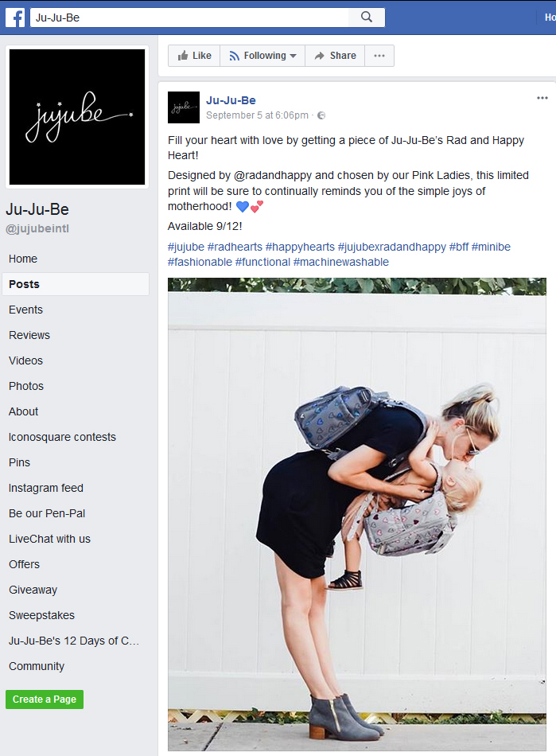Image resolution: width=556 pixels, height=756 pixels.
Task: Go to the Reviews section
Action: pos(29,335)
